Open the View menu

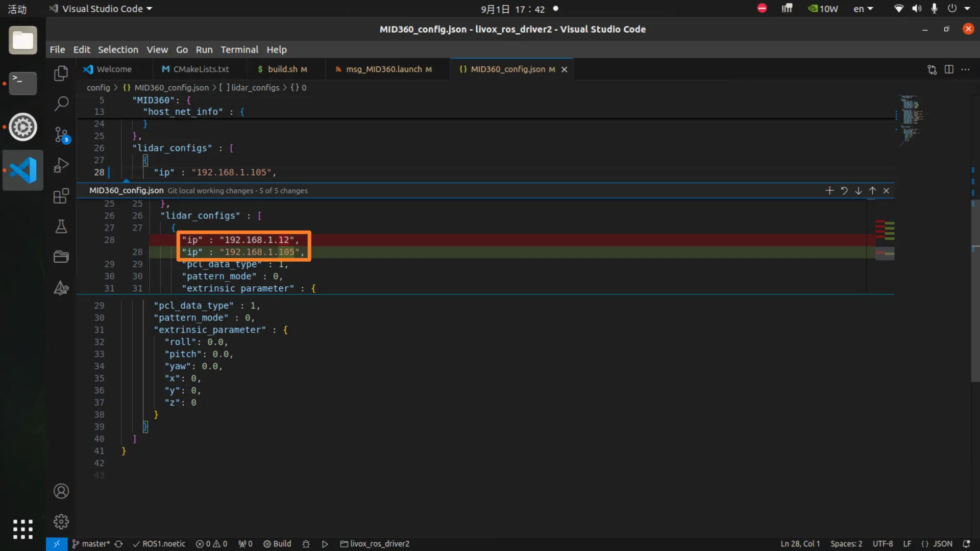[157, 49]
